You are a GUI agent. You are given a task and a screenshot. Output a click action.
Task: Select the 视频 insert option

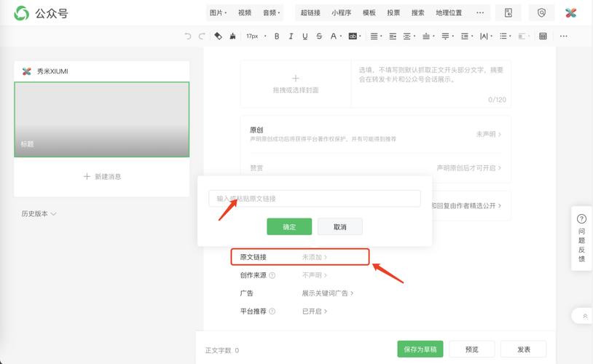click(245, 13)
